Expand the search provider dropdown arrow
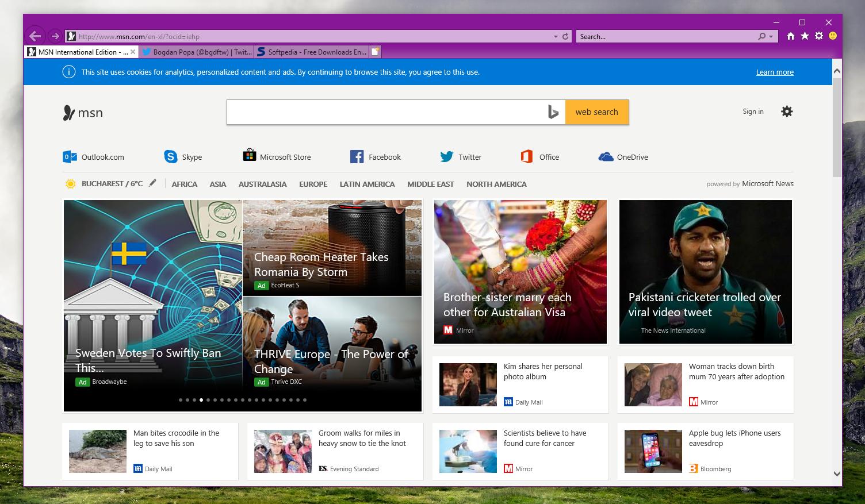Viewport: 865px width, 504px height. [771, 36]
